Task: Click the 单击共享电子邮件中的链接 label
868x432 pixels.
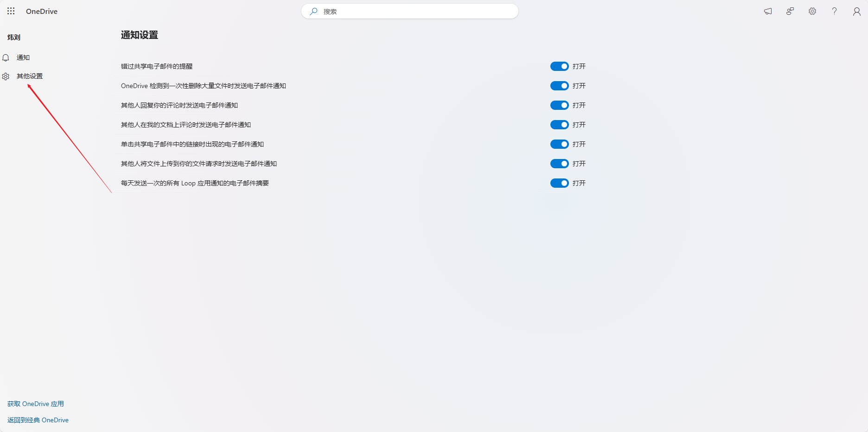Action: [x=192, y=144]
